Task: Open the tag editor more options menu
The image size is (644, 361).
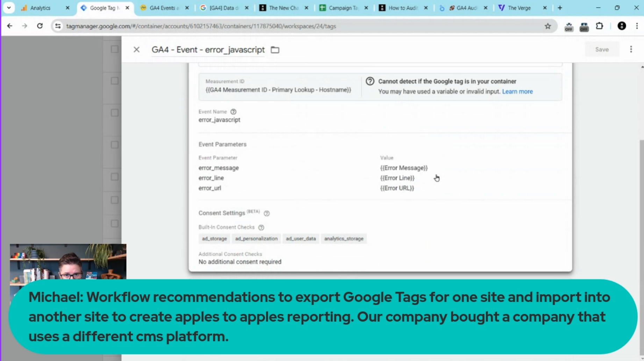Action: click(631, 49)
